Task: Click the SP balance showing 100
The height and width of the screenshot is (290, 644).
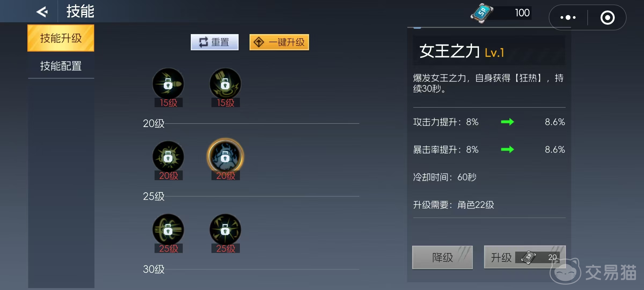Action: (522, 13)
